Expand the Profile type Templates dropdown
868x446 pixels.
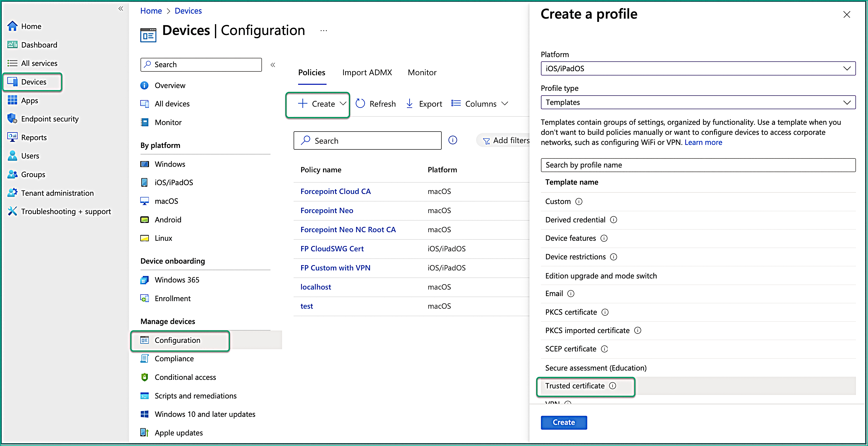pyautogui.click(x=698, y=102)
